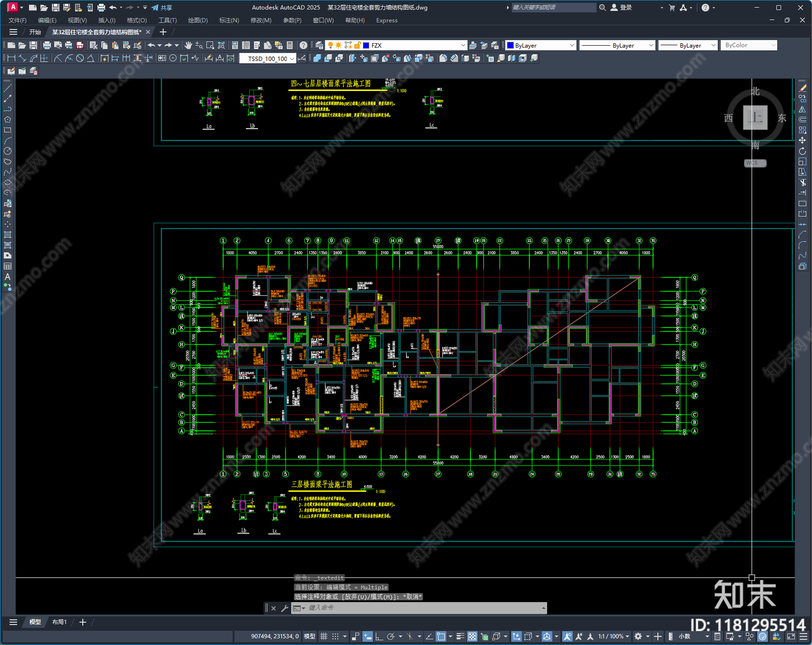Toggle snap mode in status bar
This screenshot has height=645, width=812.
pos(335,636)
